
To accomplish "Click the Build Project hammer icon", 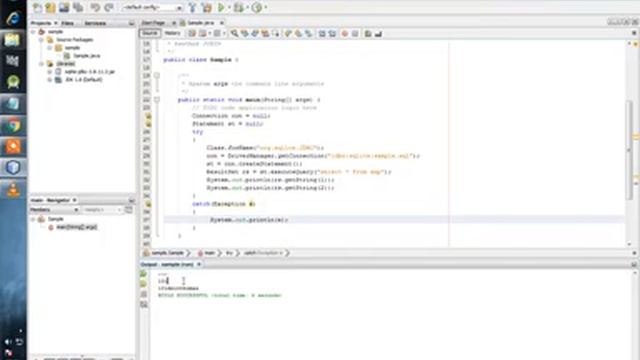I will pos(193,7).
